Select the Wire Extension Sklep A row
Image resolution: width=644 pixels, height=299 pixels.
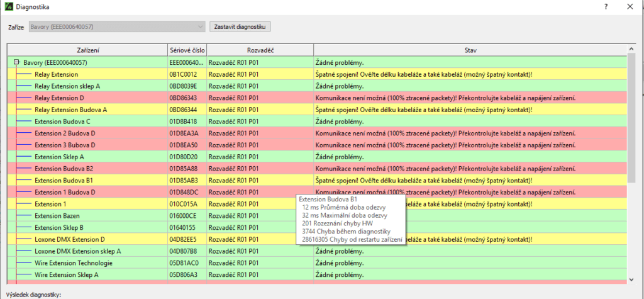(318, 274)
